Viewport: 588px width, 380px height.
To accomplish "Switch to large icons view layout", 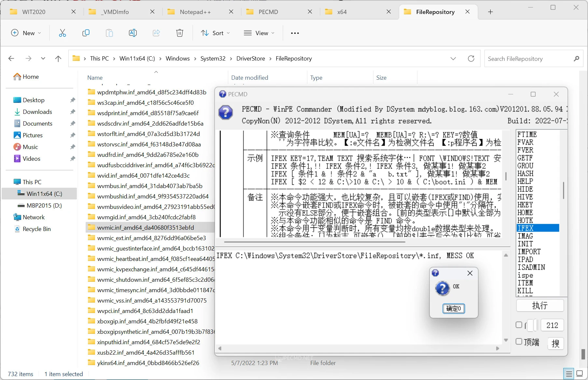I will coord(580,374).
